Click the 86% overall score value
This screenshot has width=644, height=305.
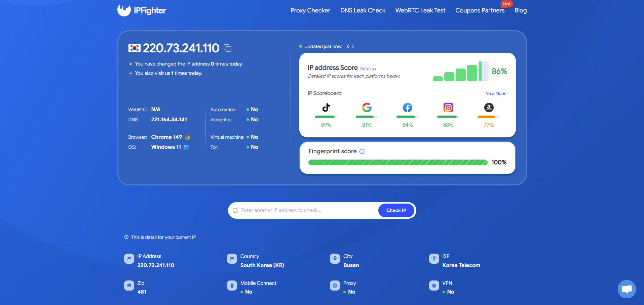(x=499, y=71)
